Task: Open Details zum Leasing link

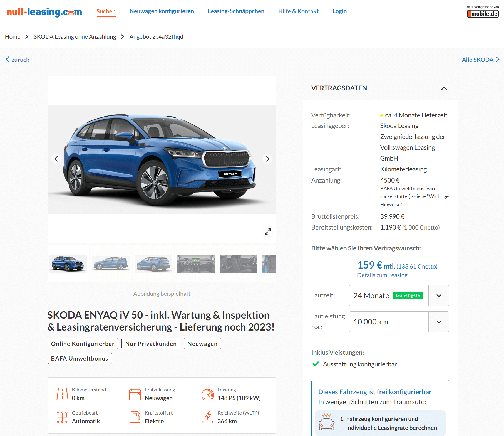Action: tap(382, 275)
